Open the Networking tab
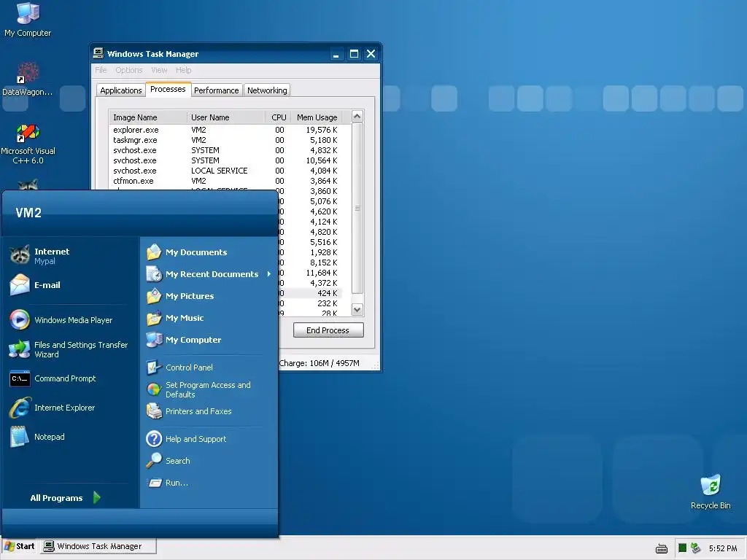The image size is (747, 560). tap(267, 90)
